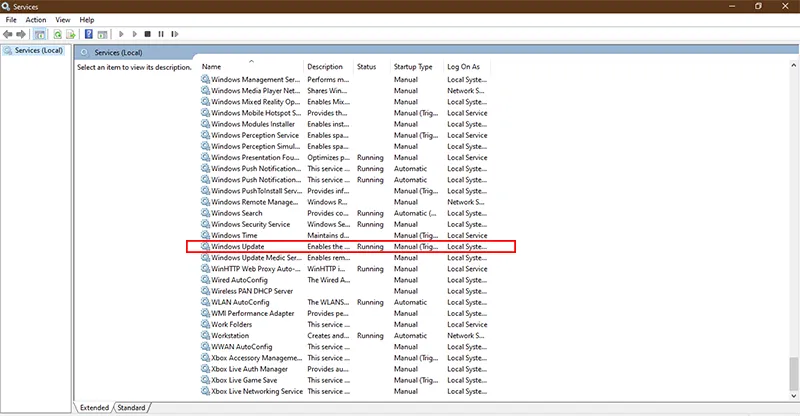Open the blue Help question mark icon

click(88, 33)
